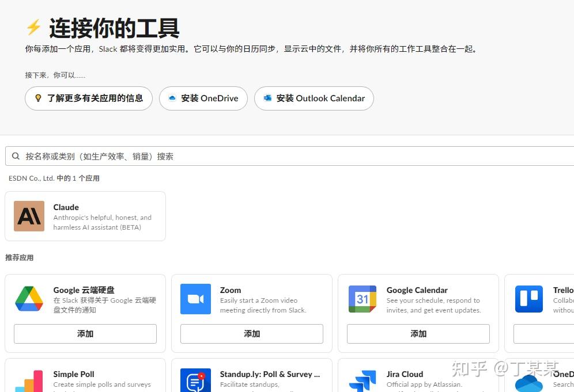574x392 pixels.
Task: Open the Zoom app title
Action: click(x=231, y=290)
